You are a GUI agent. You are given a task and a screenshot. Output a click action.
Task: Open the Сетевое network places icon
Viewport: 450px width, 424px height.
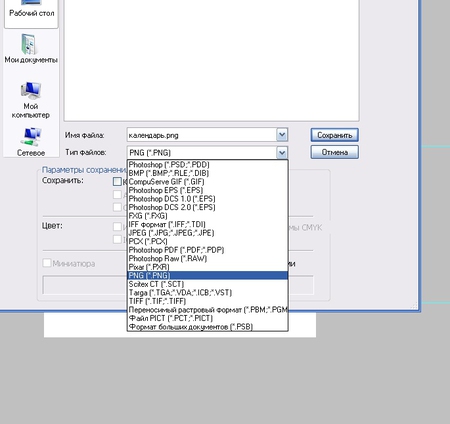pyautogui.click(x=31, y=142)
